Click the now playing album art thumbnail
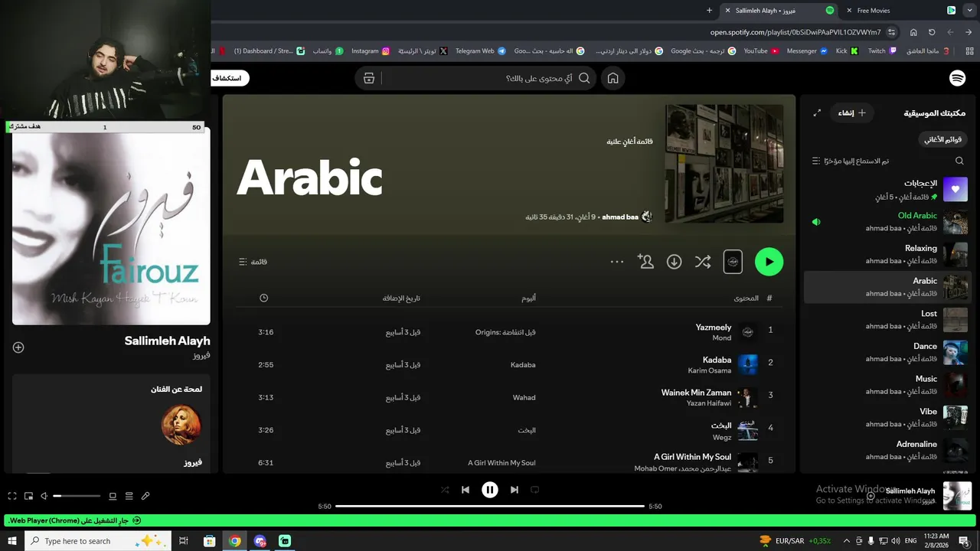Screen dimensions: 980x551 tap(957, 496)
